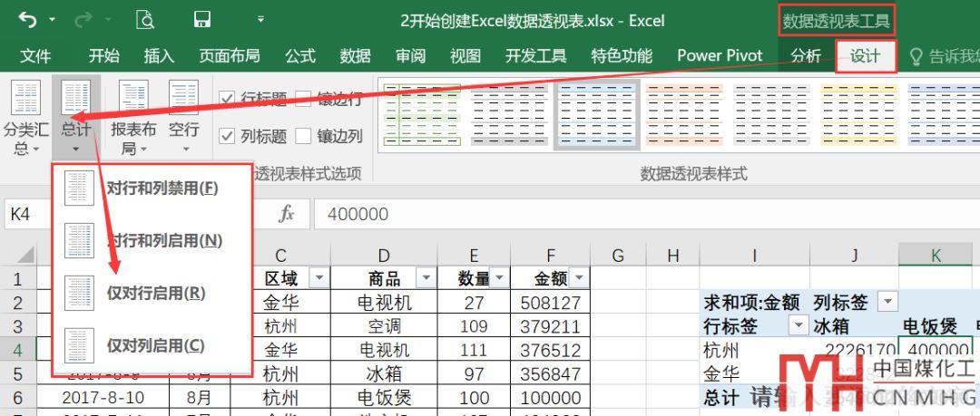Click the Tell Me lightbulb icon

(916, 57)
